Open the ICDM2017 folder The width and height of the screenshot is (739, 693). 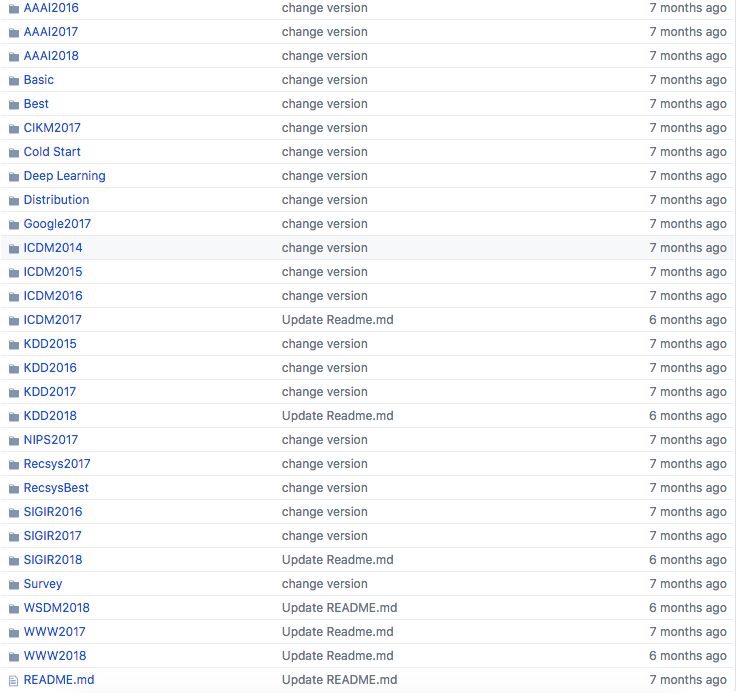pos(52,321)
